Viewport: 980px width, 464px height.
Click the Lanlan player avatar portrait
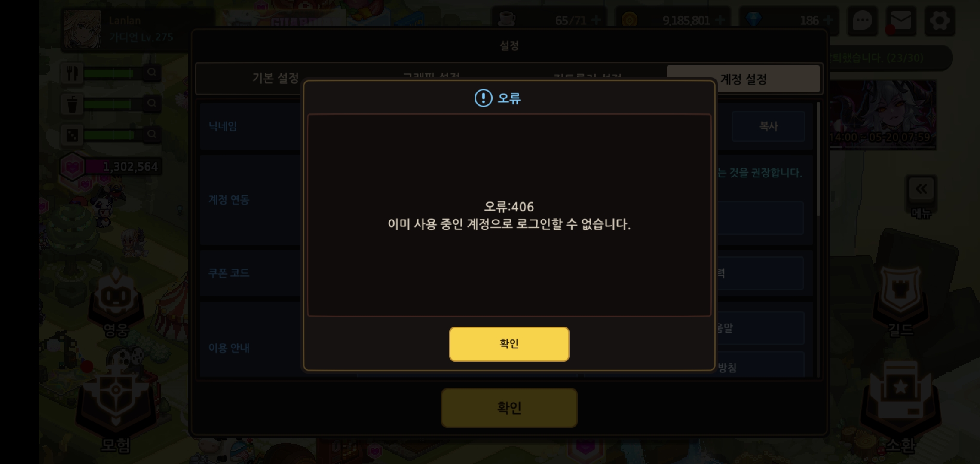(82, 29)
